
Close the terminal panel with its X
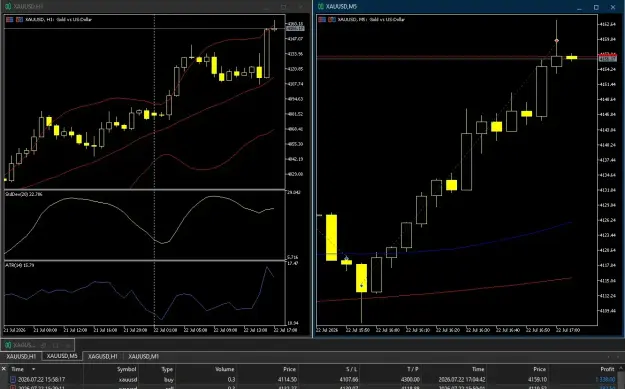(4, 369)
